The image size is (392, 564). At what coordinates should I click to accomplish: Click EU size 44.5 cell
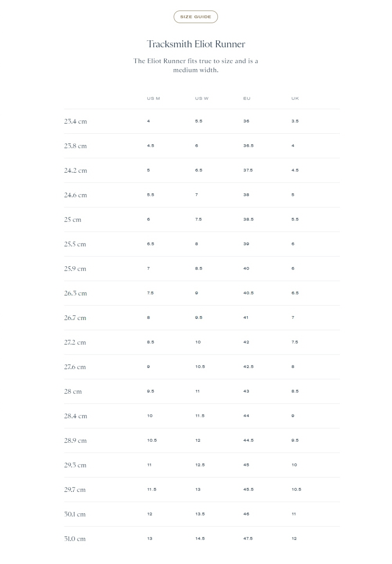[x=248, y=440]
